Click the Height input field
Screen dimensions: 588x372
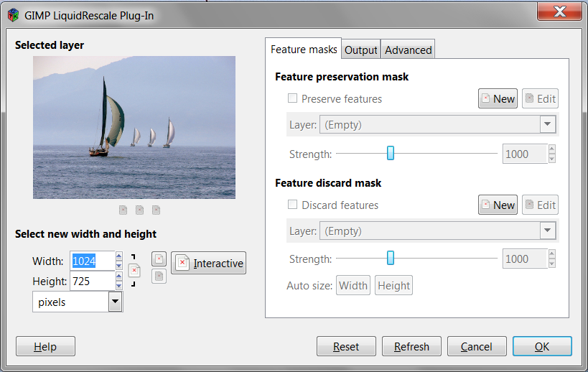[x=91, y=282]
